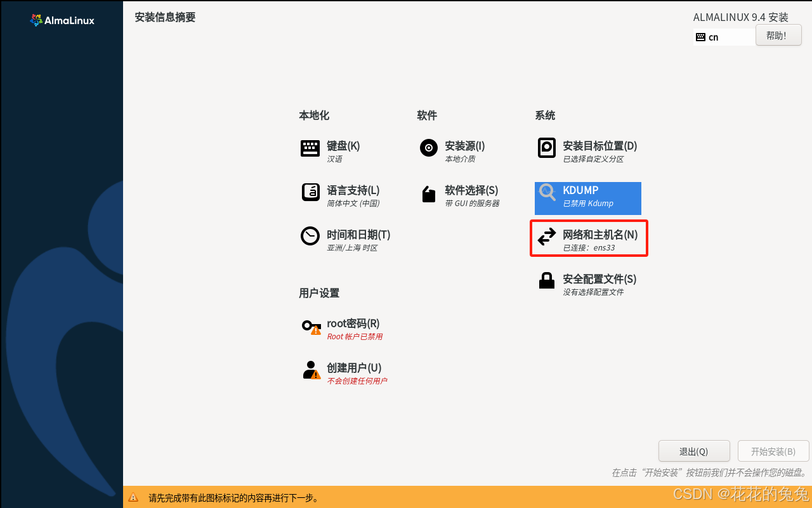This screenshot has height=508, width=812.
Task: Click the '没有选择配置文件' status text
Action: pos(593,292)
